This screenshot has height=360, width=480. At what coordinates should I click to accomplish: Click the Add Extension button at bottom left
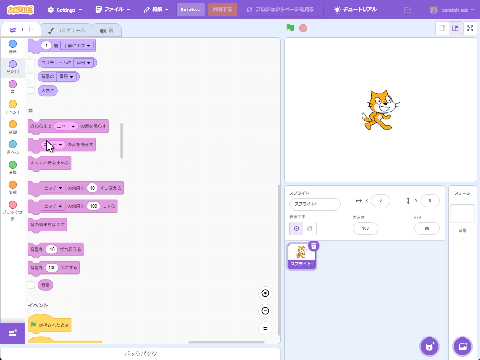click(x=13, y=333)
